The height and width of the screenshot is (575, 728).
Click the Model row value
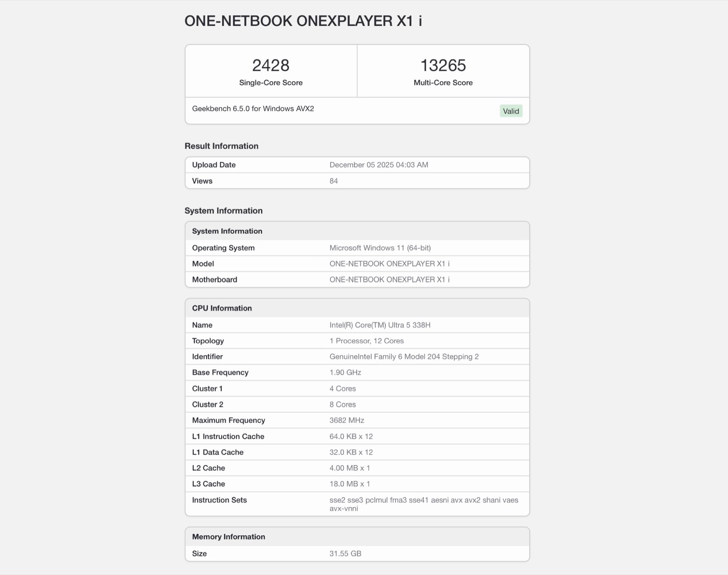tap(389, 264)
